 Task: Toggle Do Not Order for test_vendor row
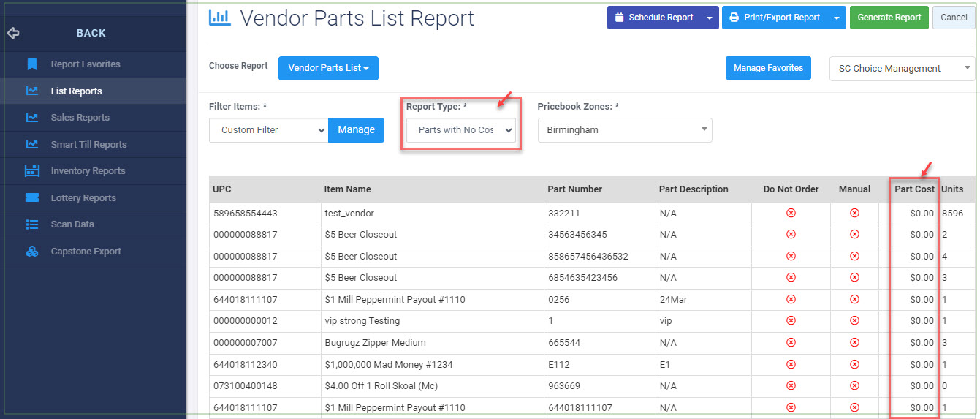point(791,213)
